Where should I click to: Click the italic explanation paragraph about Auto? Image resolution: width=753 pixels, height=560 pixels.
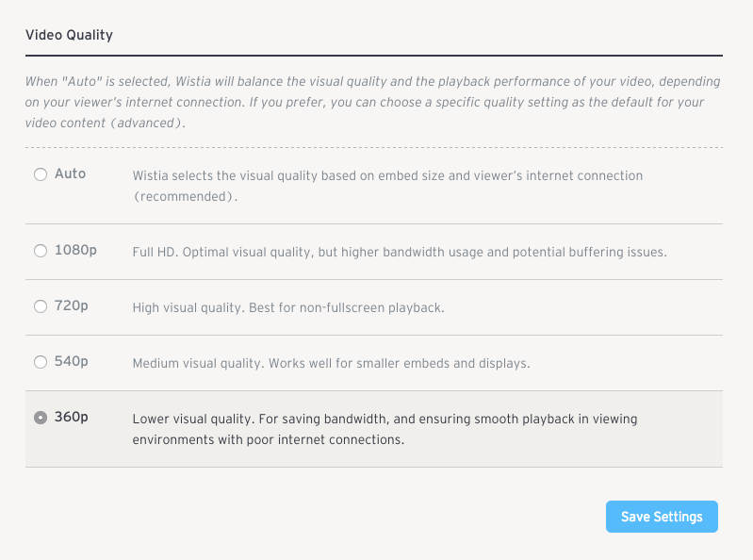[x=373, y=102]
